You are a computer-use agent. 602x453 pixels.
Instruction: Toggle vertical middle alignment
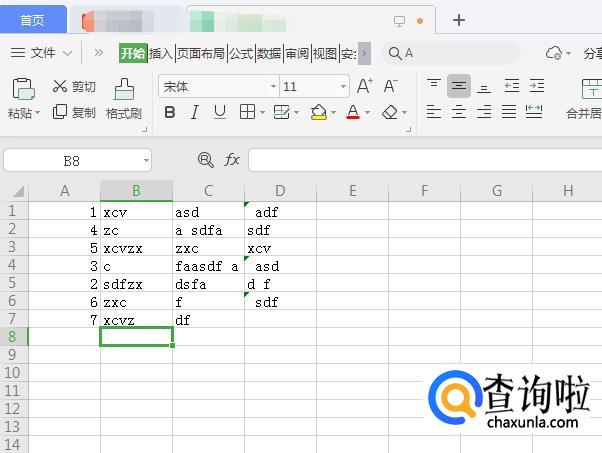point(459,86)
